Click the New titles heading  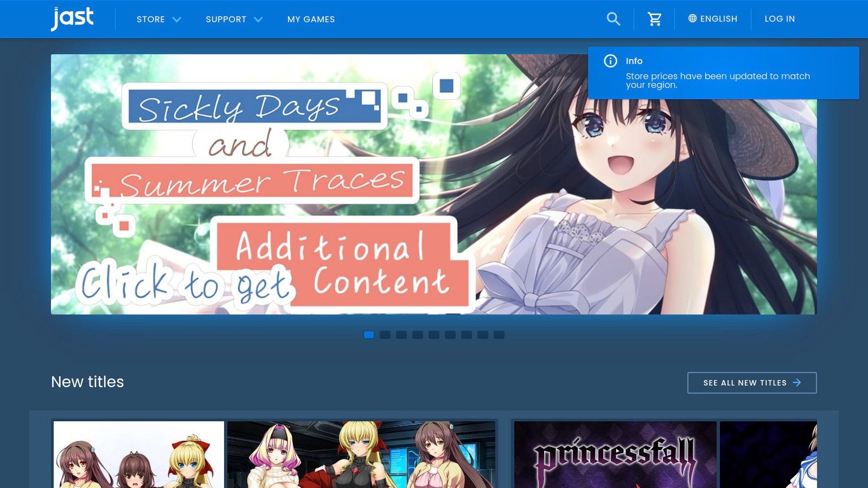(87, 382)
